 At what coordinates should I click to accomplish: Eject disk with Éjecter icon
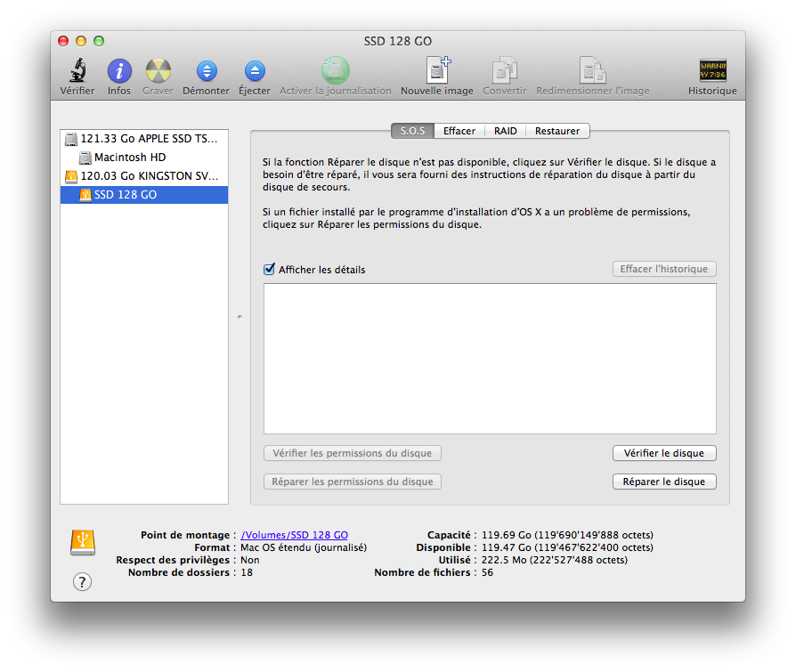[255, 72]
